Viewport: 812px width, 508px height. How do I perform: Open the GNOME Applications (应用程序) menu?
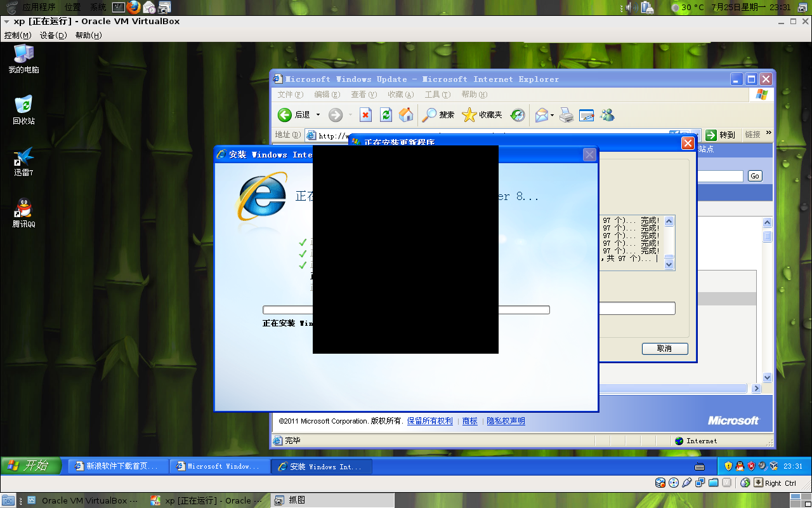(39, 7)
